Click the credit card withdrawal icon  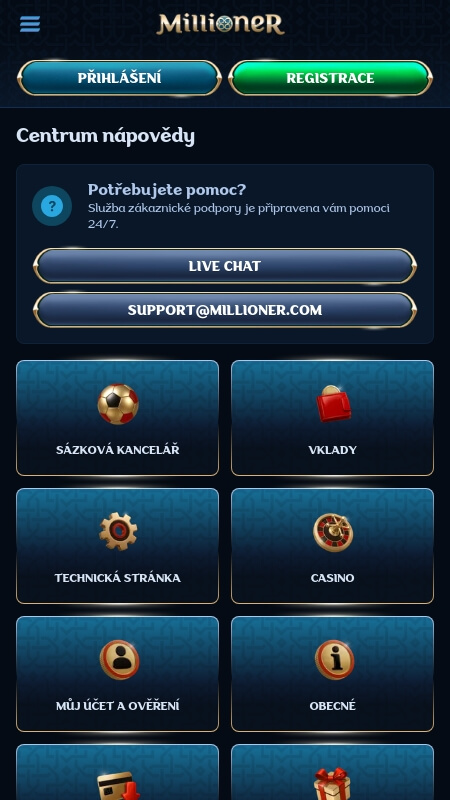[118, 786]
